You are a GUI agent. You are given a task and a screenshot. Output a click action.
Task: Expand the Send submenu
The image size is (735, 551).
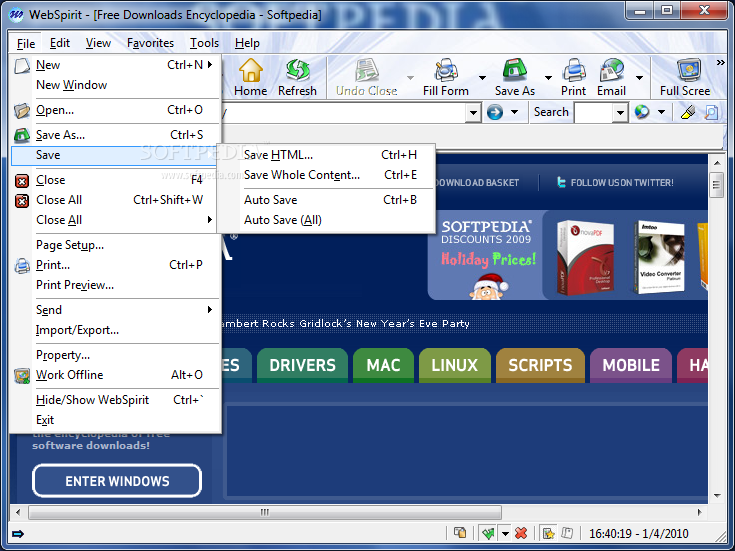tap(115, 310)
